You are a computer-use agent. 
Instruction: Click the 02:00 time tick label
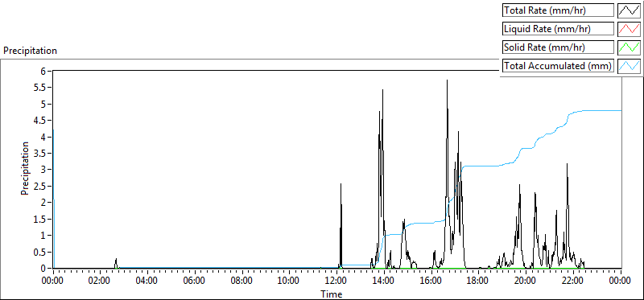point(100,282)
